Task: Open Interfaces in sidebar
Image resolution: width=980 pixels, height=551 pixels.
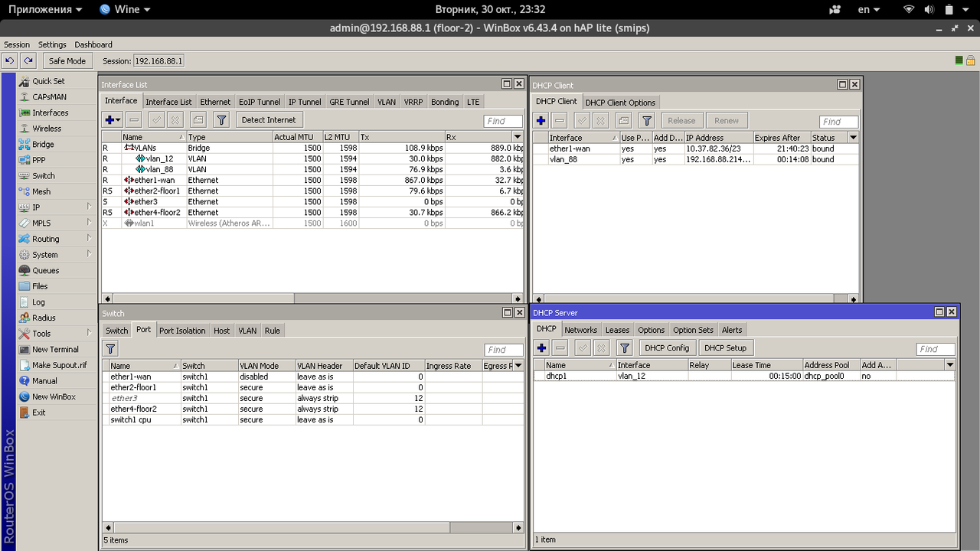Action: point(50,112)
